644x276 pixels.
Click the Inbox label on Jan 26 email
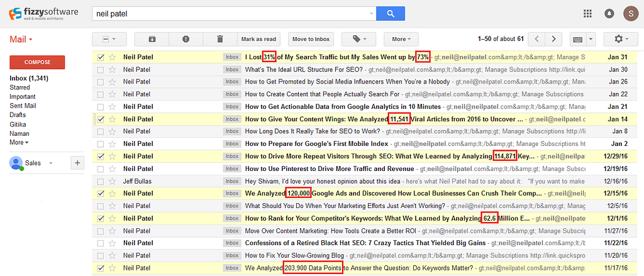pos(232,82)
